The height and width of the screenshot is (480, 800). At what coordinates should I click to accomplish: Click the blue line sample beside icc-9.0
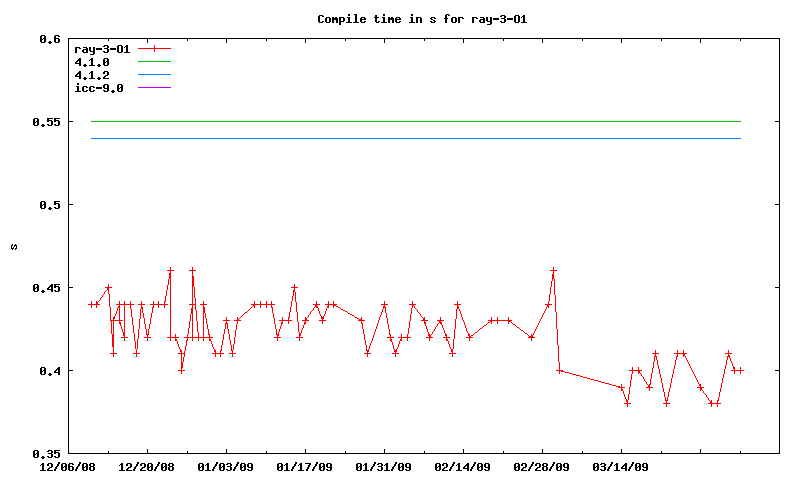point(155,88)
